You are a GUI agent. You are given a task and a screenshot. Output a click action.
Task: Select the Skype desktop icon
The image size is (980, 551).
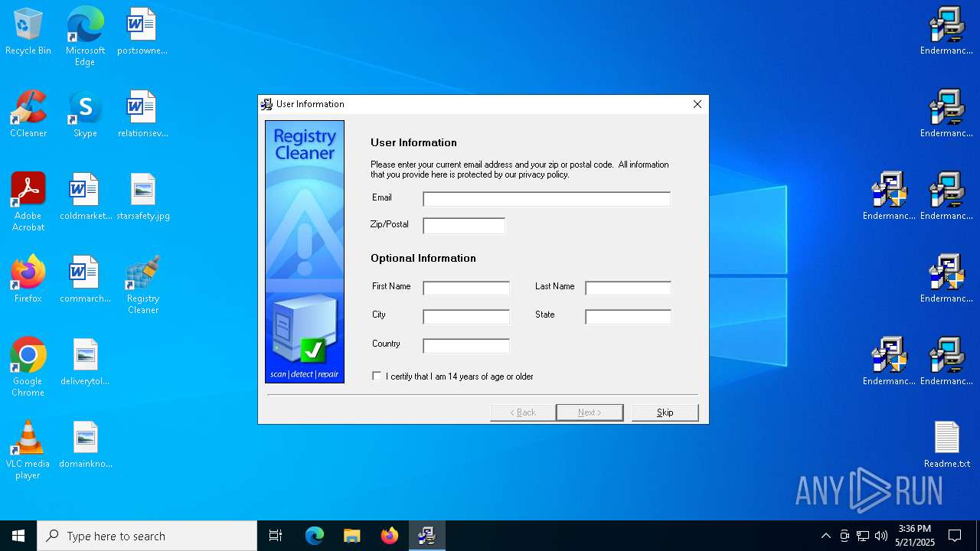tap(85, 115)
